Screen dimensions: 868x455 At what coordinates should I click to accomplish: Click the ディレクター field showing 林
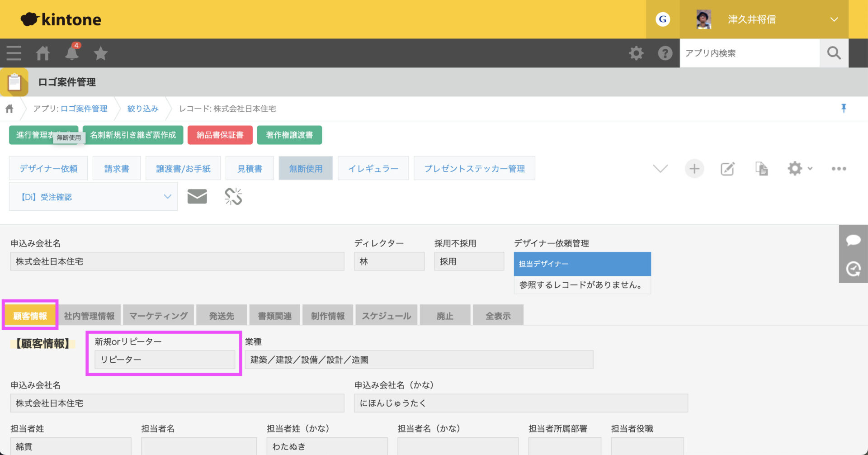click(x=389, y=261)
